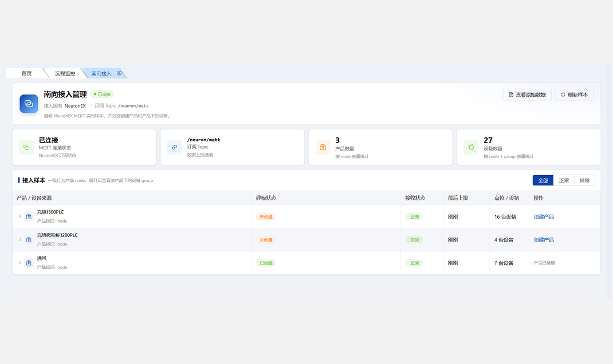Filter samples by 异常

[x=584, y=180]
